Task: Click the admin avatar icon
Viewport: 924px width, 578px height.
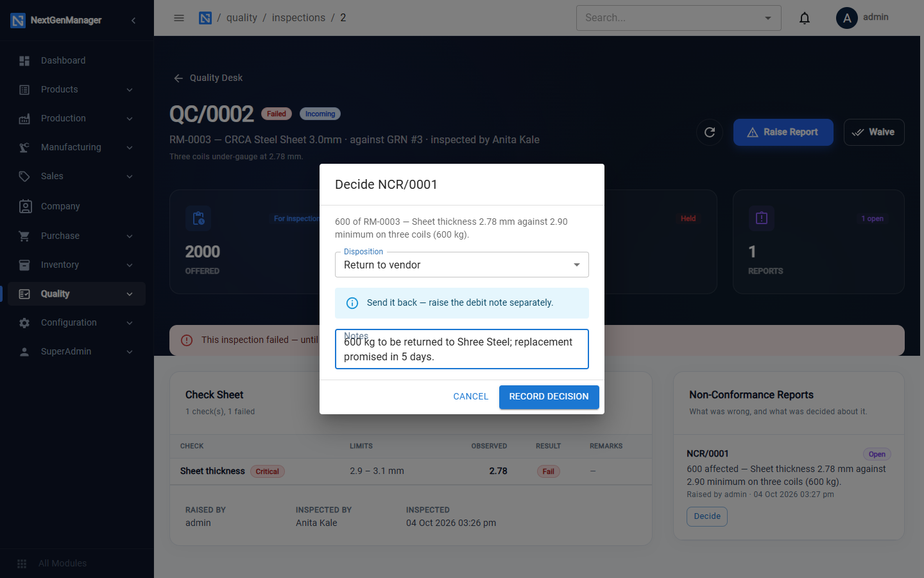Action: pos(847,18)
